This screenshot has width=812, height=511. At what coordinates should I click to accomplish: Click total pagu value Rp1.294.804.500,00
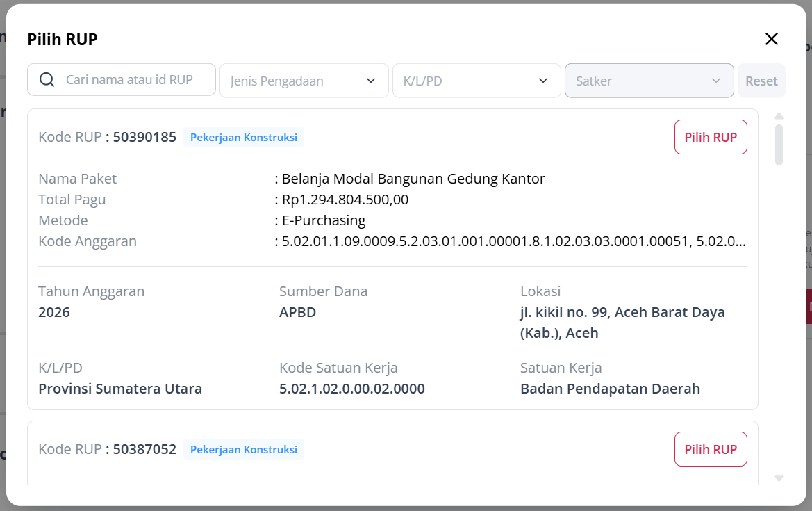point(345,200)
